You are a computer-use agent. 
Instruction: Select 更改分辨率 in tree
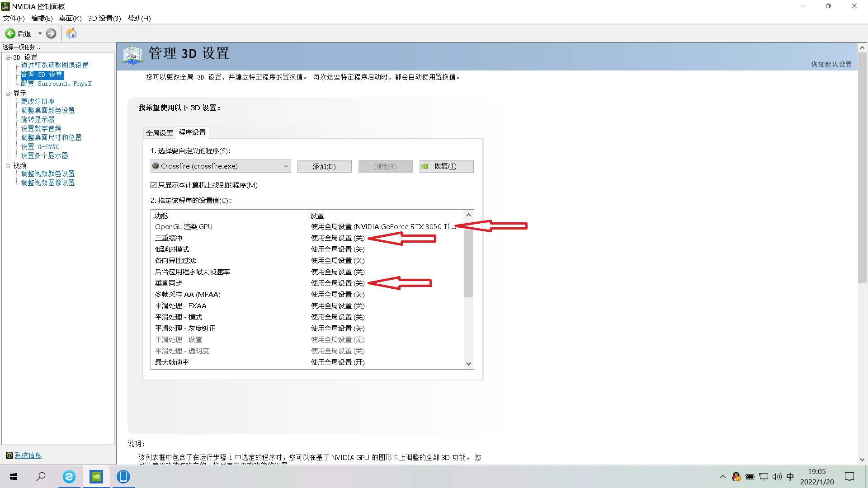point(38,102)
